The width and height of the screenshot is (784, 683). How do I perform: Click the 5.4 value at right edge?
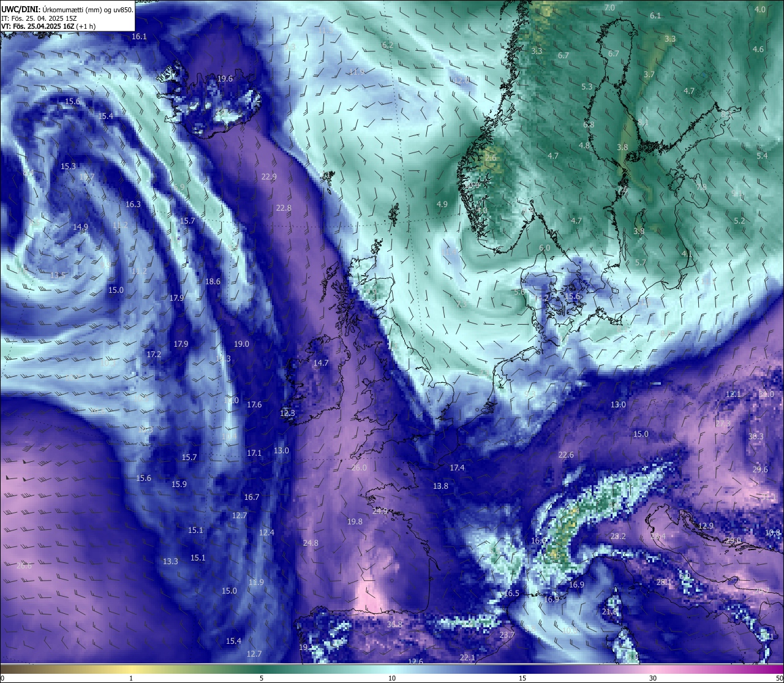[x=762, y=156]
